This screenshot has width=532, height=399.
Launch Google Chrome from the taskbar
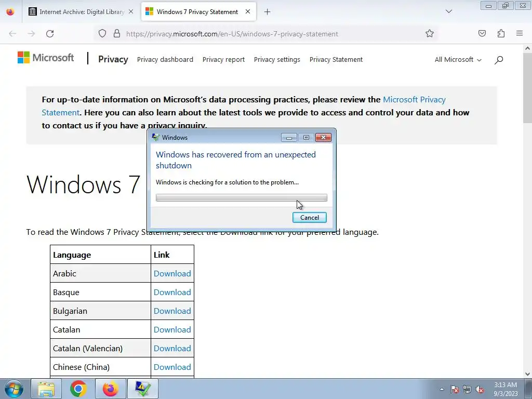tap(78, 389)
